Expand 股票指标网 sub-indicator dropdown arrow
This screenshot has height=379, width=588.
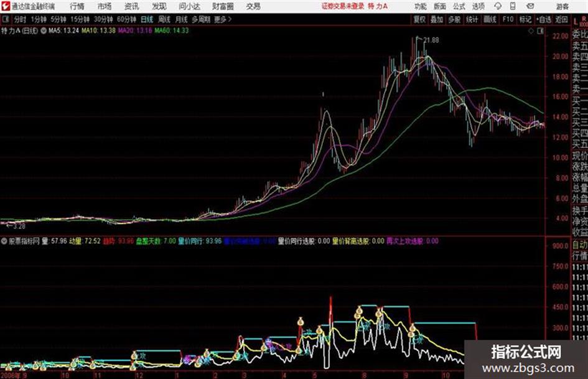[4, 241]
